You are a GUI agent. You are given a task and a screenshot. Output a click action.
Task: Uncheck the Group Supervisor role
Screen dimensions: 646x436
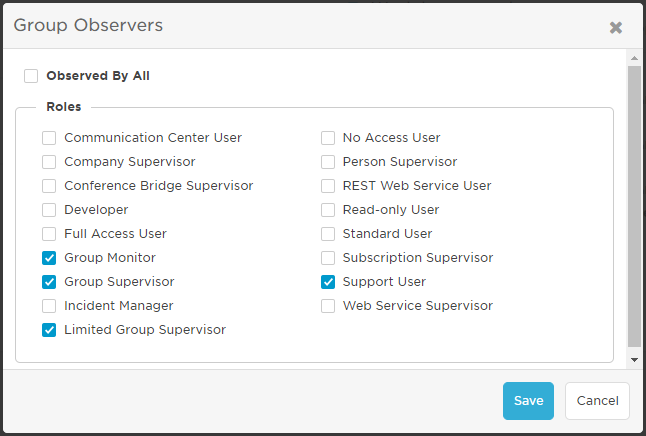(x=49, y=282)
